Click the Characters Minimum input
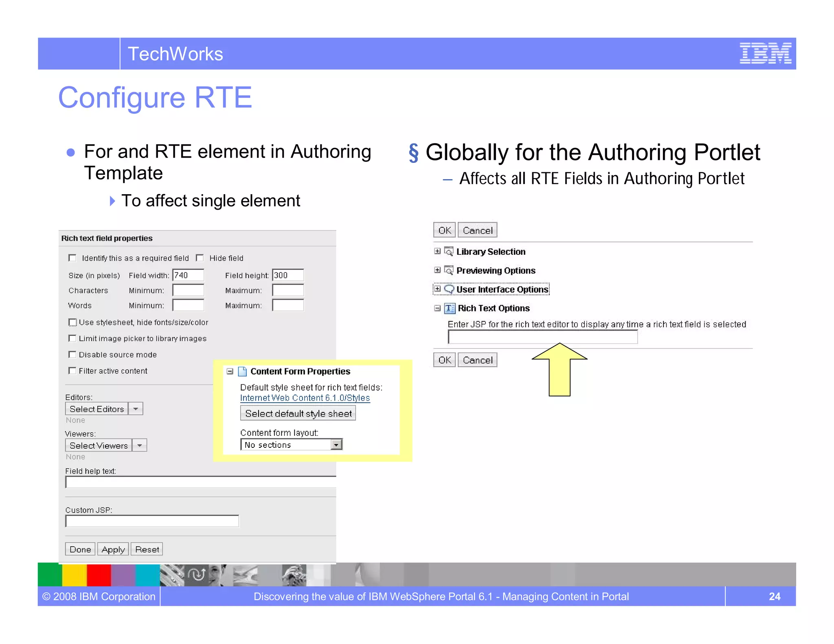Screen dimensions: 834x644 click(x=188, y=290)
